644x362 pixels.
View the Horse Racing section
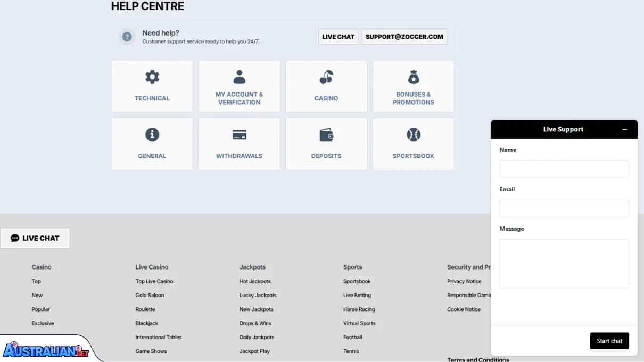(359, 309)
